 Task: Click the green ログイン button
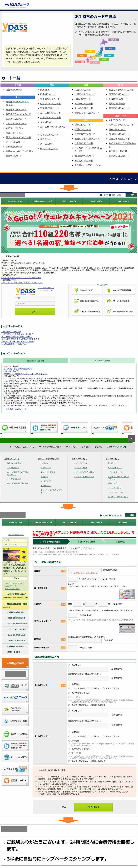coord(34,312)
